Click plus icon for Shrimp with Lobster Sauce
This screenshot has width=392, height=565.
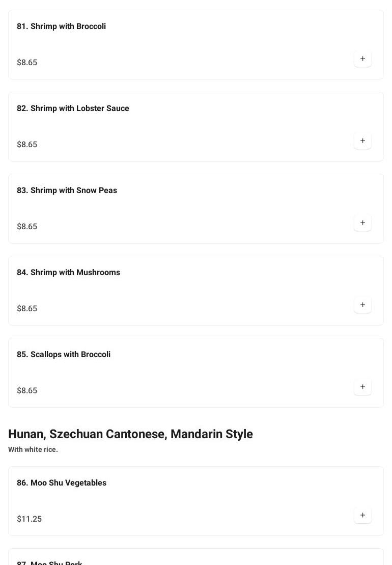tap(362, 141)
